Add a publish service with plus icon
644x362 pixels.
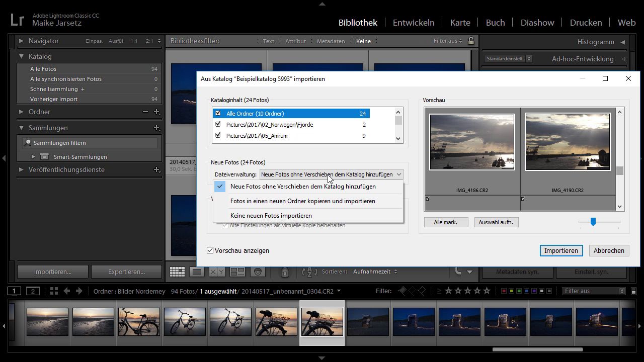156,169
